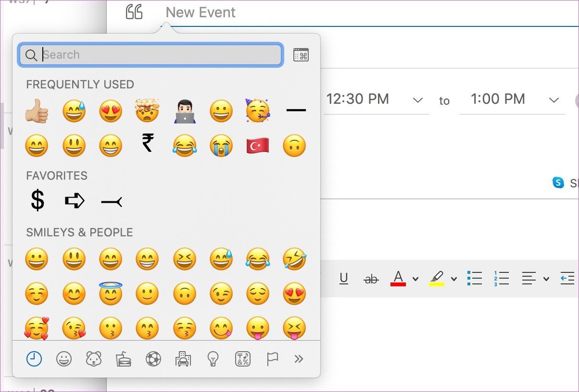Toggle the bulleted list formatting
579x392 pixels.
click(475, 279)
